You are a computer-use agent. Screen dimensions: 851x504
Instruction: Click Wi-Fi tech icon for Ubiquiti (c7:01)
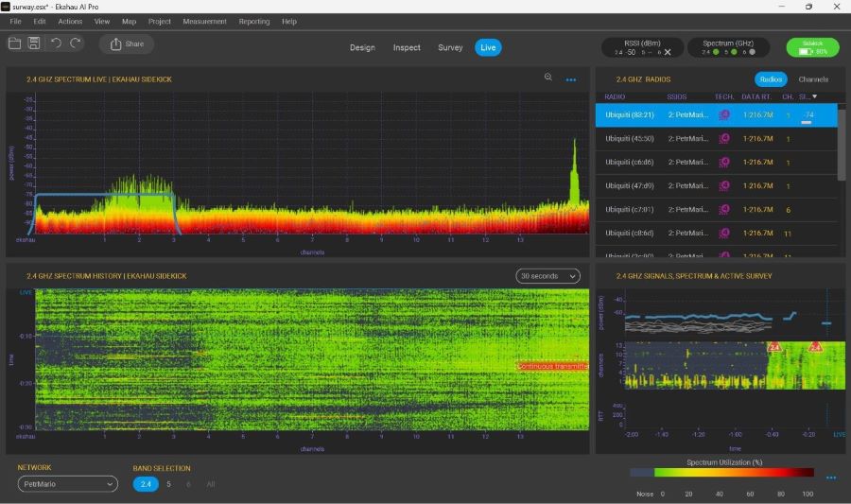coord(724,209)
